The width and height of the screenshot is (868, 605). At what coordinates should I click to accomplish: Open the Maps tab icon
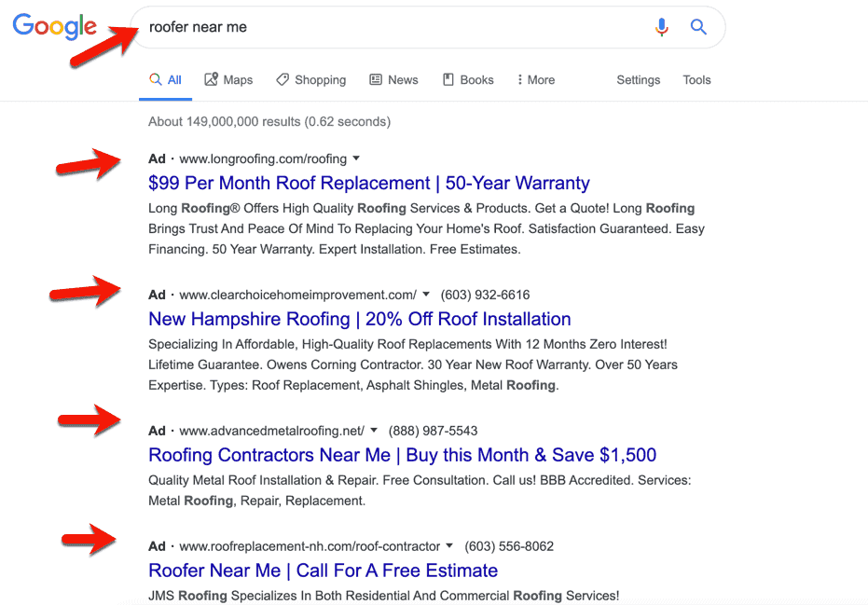[211, 80]
